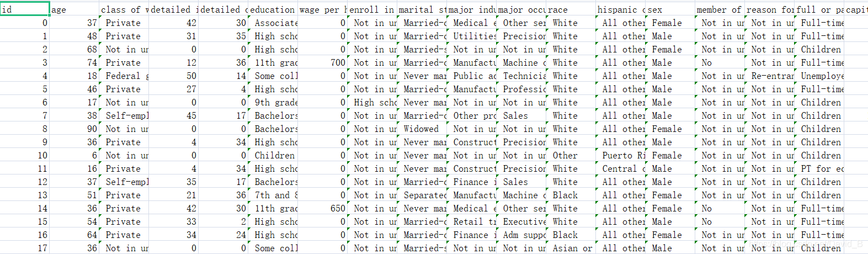The image size is (868, 254).
Task: Select the 'PT for ec' cell
Action: (x=819, y=168)
